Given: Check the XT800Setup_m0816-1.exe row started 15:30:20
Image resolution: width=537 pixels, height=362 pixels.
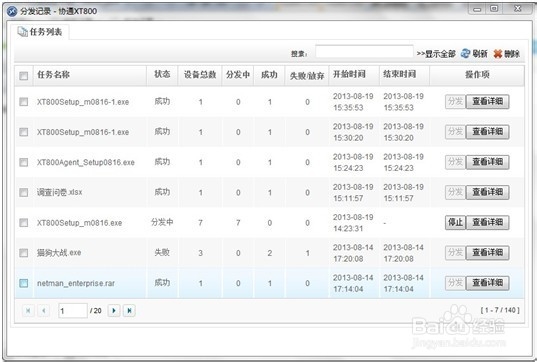Looking at the screenshot, I should point(24,132).
